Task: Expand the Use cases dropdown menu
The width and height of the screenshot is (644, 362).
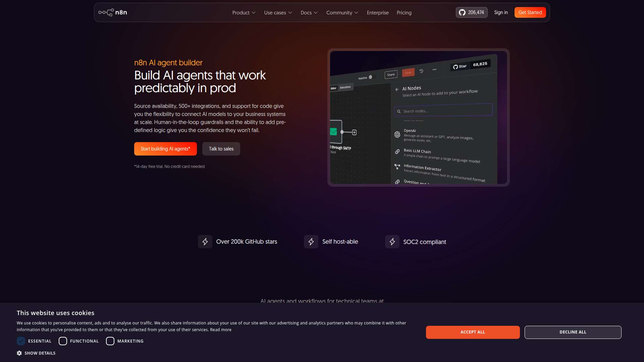Action: [x=278, y=12]
